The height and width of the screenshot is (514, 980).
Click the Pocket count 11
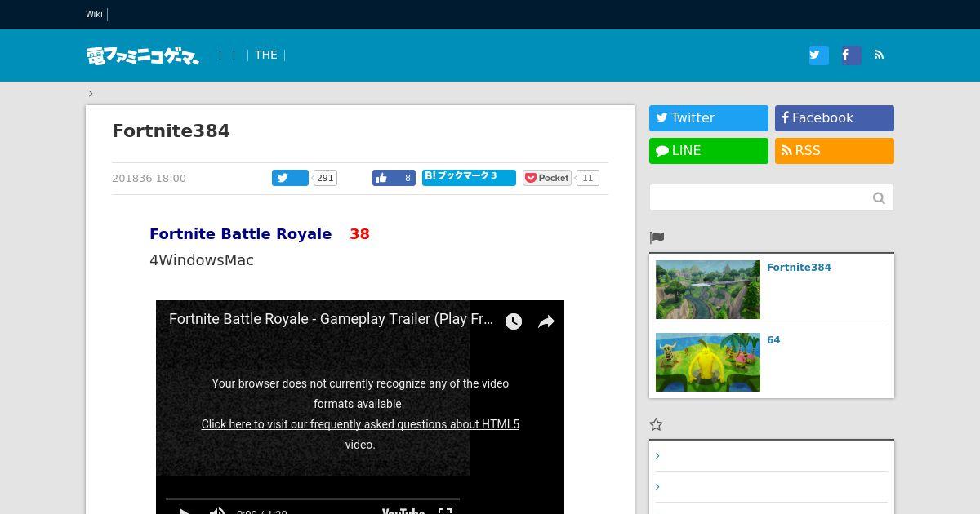click(587, 178)
